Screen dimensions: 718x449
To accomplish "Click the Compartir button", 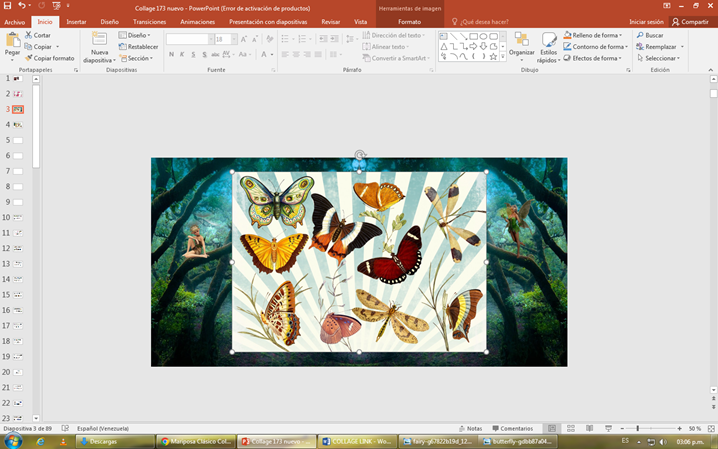I will click(690, 22).
